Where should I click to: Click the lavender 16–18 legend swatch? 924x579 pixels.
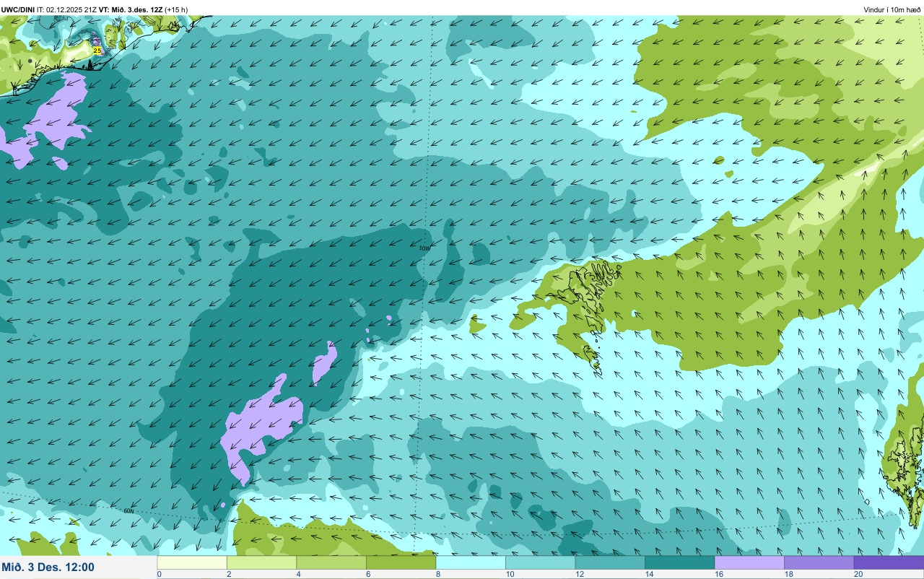[x=749, y=562]
